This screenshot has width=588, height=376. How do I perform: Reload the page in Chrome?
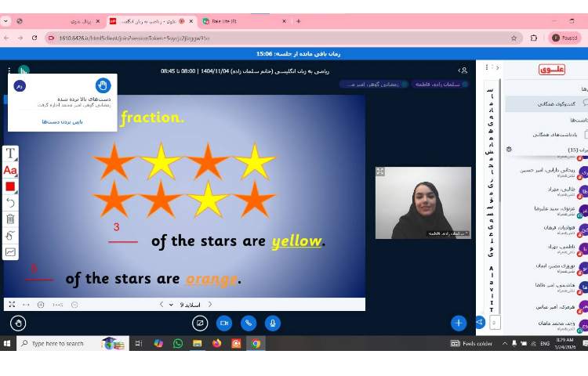(x=34, y=38)
